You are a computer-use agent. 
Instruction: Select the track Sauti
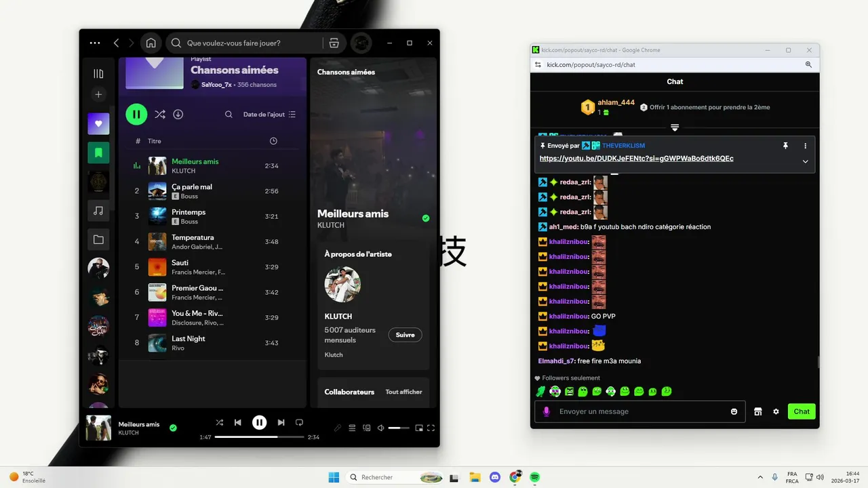pos(214,267)
